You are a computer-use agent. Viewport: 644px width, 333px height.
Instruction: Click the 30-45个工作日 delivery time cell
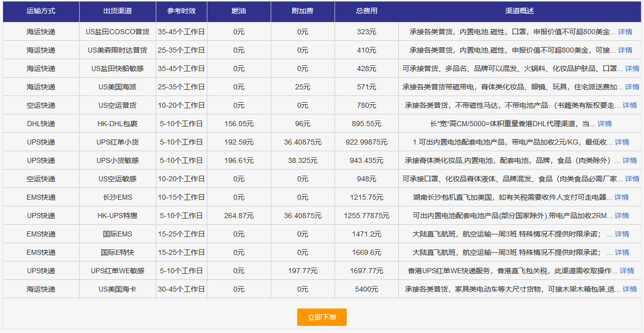(181, 289)
